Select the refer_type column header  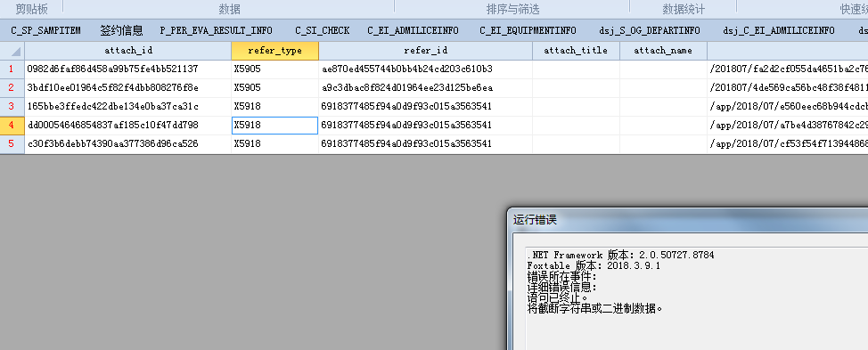click(x=275, y=51)
